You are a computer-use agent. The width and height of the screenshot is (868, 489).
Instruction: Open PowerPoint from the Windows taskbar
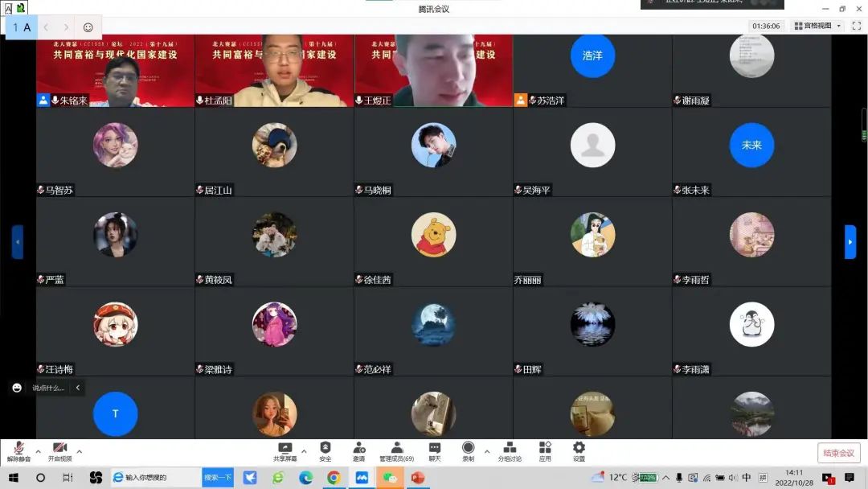[x=417, y=478]
